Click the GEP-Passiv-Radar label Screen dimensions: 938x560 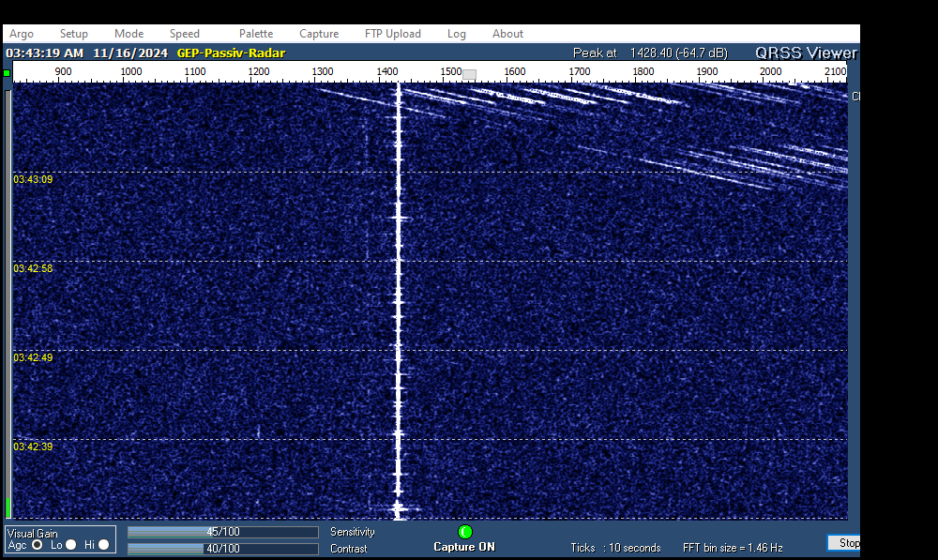click(231, 53)
